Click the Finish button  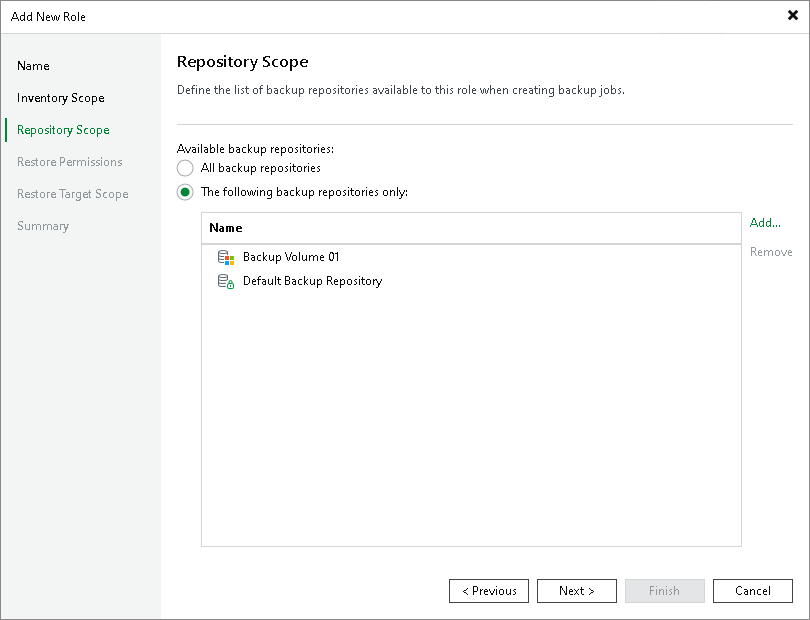coord(664,591)
